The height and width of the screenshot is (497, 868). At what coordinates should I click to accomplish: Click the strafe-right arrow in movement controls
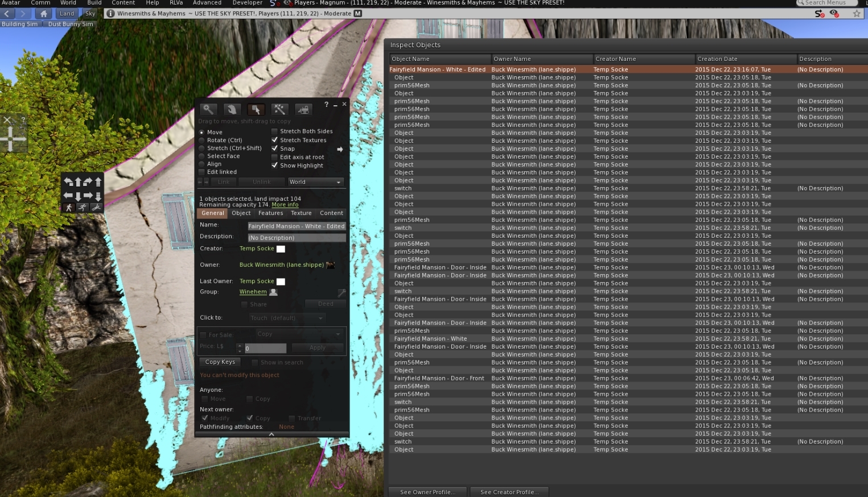(88, 196)
